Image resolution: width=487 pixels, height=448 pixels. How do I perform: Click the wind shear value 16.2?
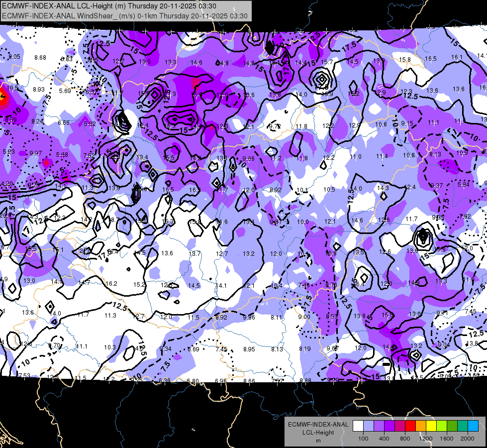111,284
